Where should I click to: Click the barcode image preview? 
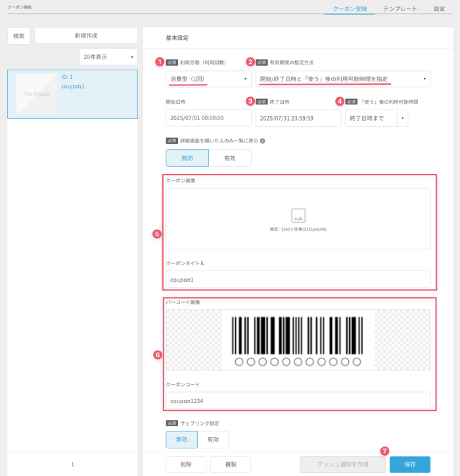(298, 340)
